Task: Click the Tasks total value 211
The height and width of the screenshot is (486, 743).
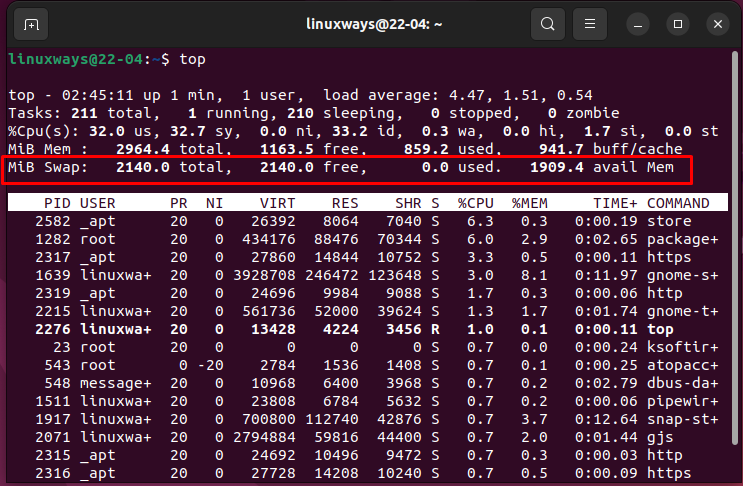Action: (x=84, y=113)
